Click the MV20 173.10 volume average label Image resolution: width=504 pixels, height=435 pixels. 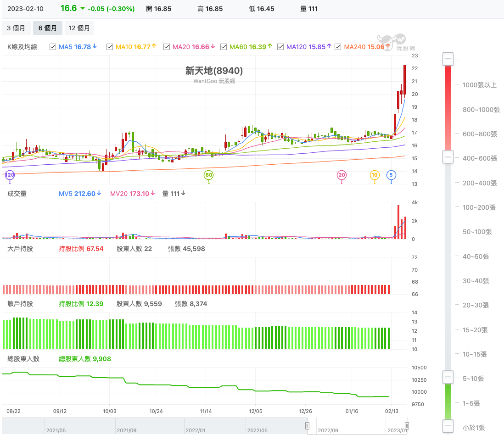pyautogui.click(x=133, y=194)
